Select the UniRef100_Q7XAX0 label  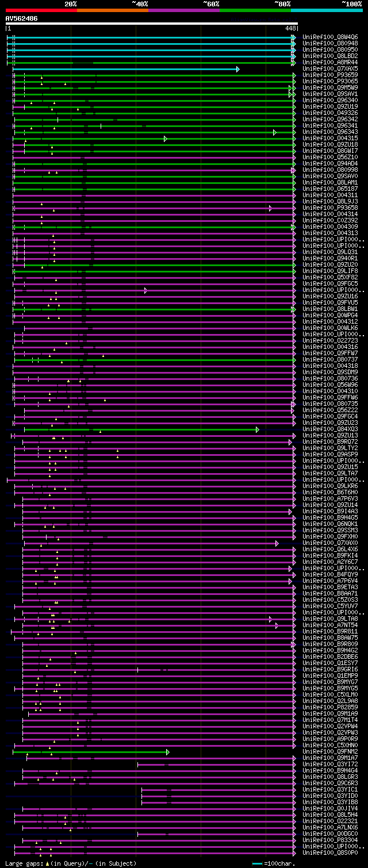pyautogui.click(x=330, y=543)
